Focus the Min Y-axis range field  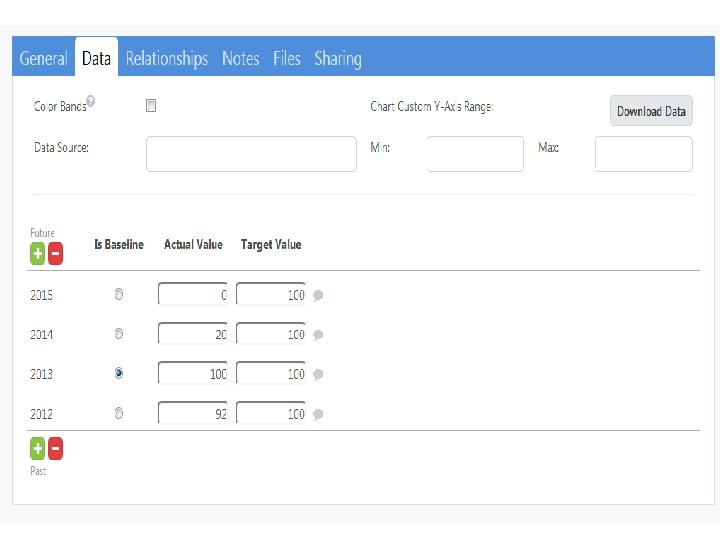tap(475, 154)
